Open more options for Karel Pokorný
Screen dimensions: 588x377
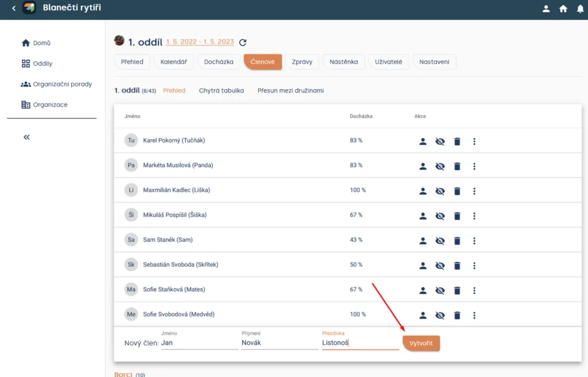coord(474,141)
